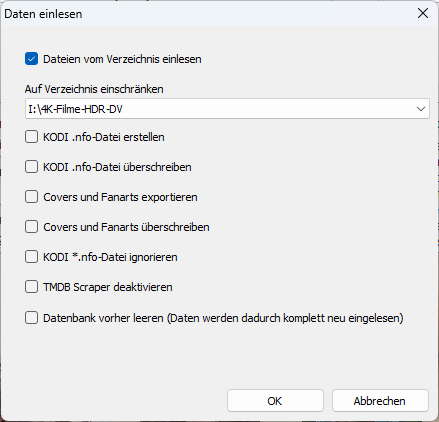Click the 'Covers und Fanarts exportieren' label text
439x422 pixels.
[x=120, y=197]
